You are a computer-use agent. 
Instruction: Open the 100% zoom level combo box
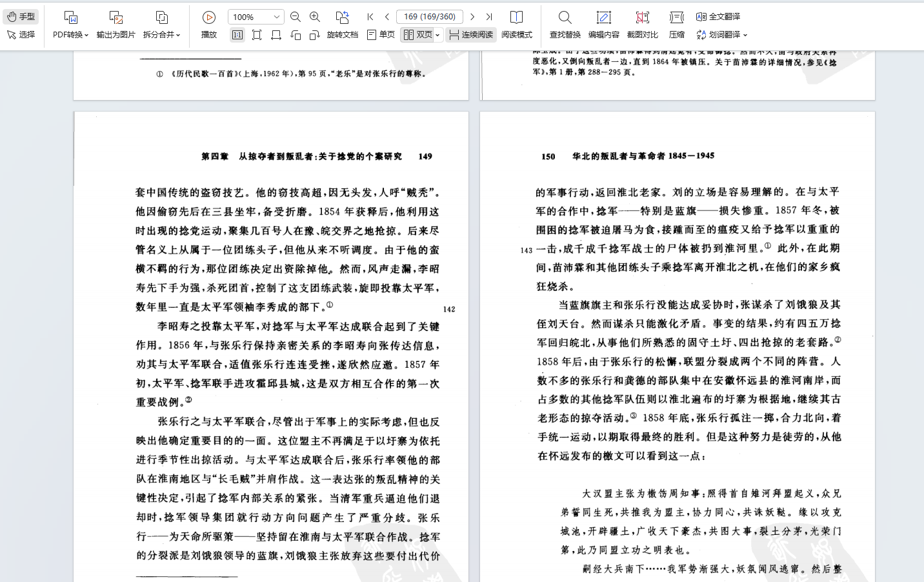pyautogui.click(x=256, y=17)
